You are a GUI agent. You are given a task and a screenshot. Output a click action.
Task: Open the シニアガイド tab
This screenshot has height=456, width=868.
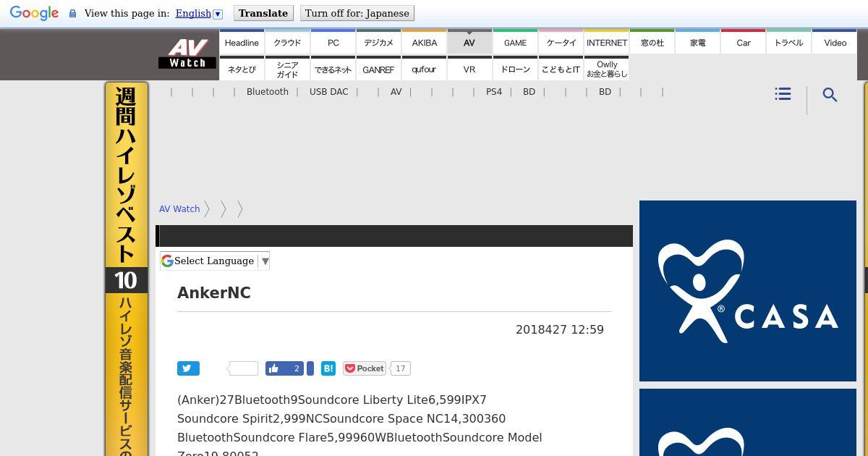coord(287,69)
